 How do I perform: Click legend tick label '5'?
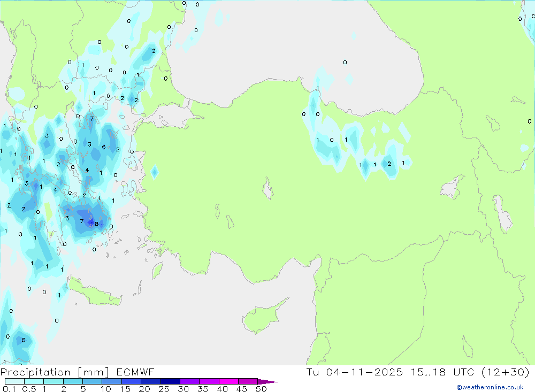point(83,389)
